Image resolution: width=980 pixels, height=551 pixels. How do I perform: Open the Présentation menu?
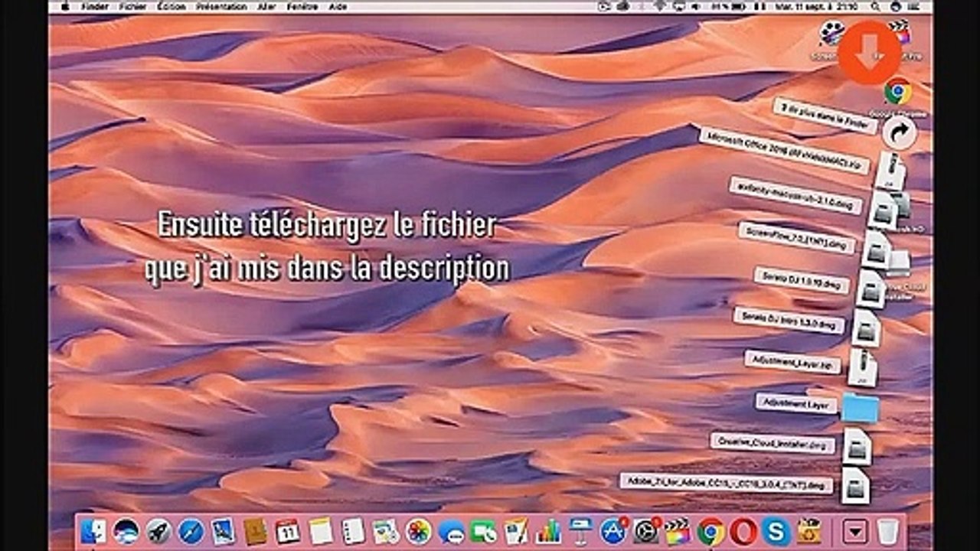tap(220, 6)
